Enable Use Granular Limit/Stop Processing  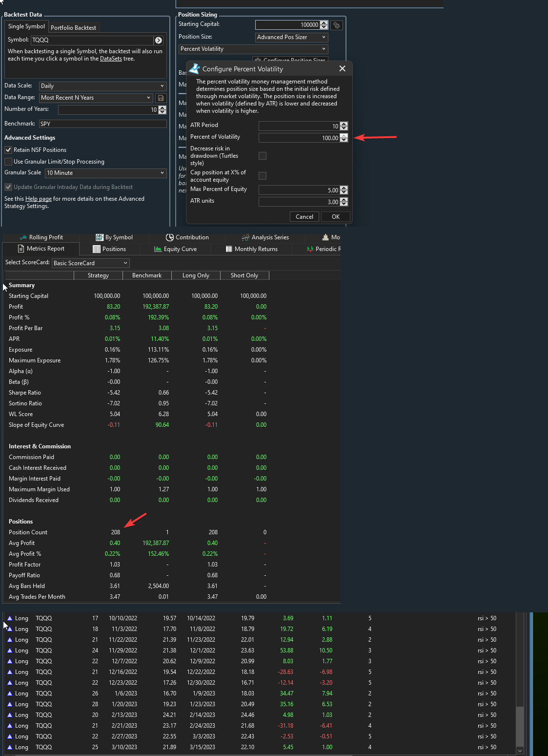[8, 162]
